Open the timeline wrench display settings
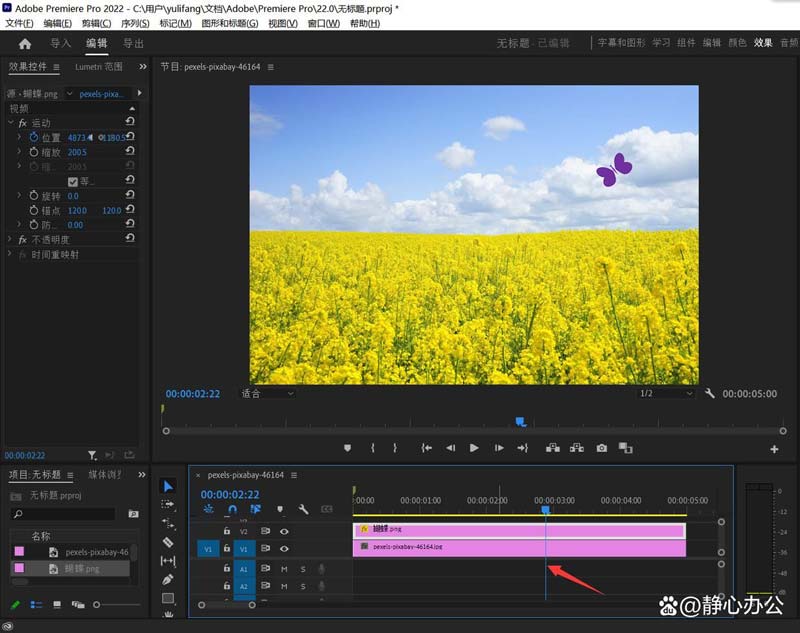This screenshot has width=800, height=633. point(303,509)
